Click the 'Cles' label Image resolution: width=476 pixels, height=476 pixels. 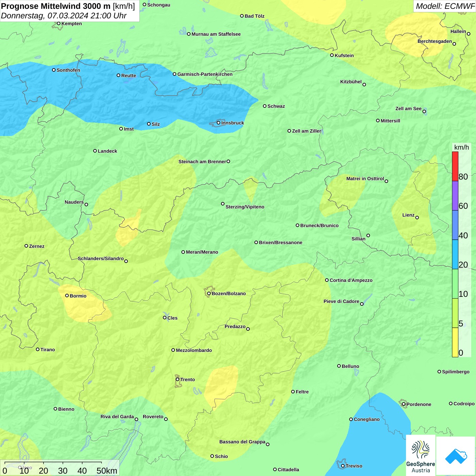point(172,318)
